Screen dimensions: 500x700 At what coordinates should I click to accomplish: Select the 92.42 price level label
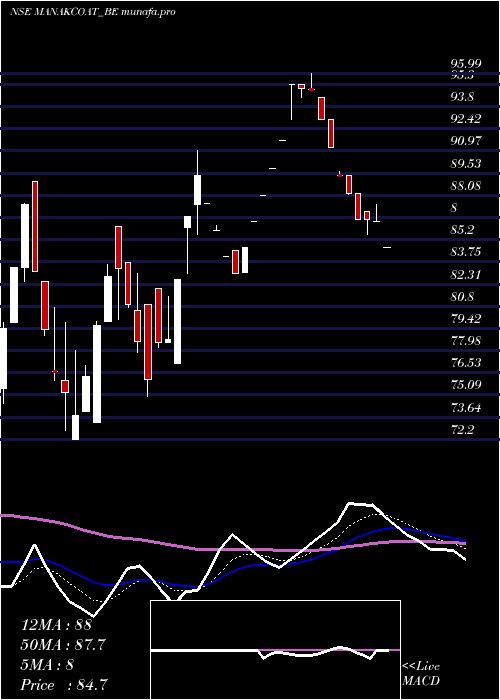click(467, 119)
